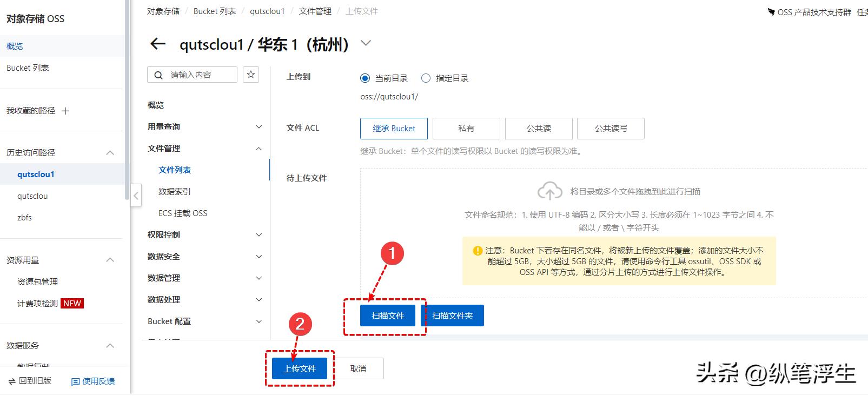Collapse the 文件管理 menu section
This screenshot has width=868, height=396.
click(259, 149)
